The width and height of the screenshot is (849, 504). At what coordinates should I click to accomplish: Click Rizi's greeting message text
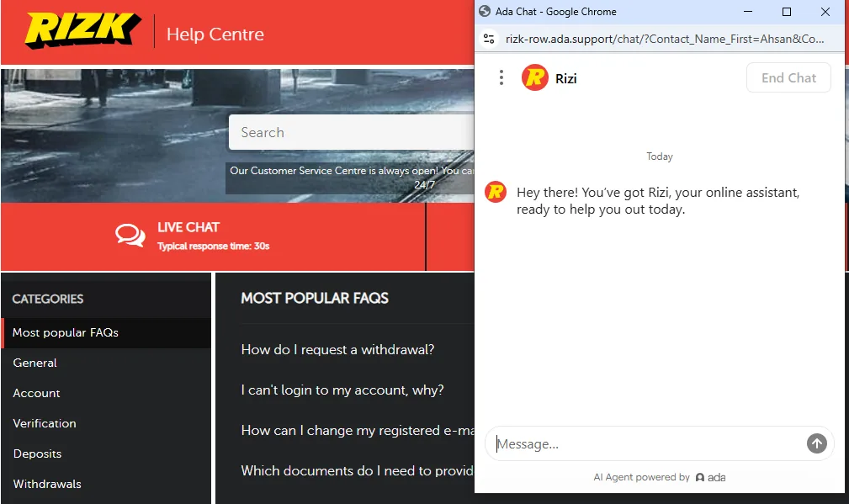(658, 201)
